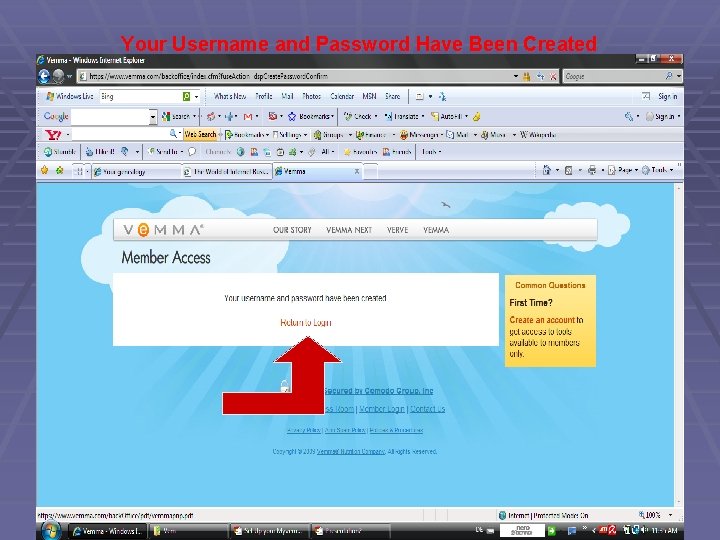The height and width of the screenshot is (540, 720).
Task: Open Yahoo Finance toolbar button
Action: click(371, 135)
